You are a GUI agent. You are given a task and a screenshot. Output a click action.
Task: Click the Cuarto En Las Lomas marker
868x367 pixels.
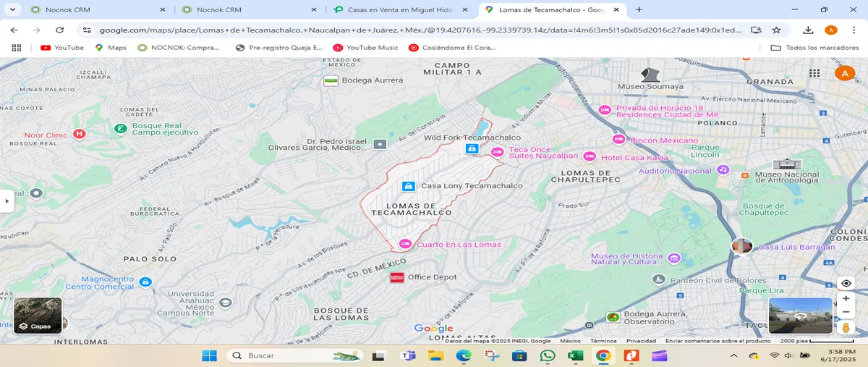[x=405, y=244]
